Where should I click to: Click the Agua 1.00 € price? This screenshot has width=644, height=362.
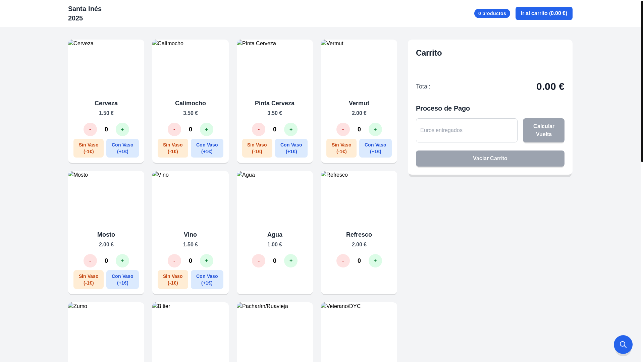[x=275, y=245]
